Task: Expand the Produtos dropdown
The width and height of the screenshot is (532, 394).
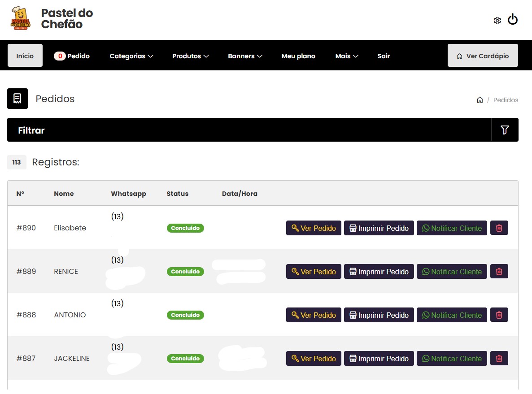Action: click(x=191, y=56)
